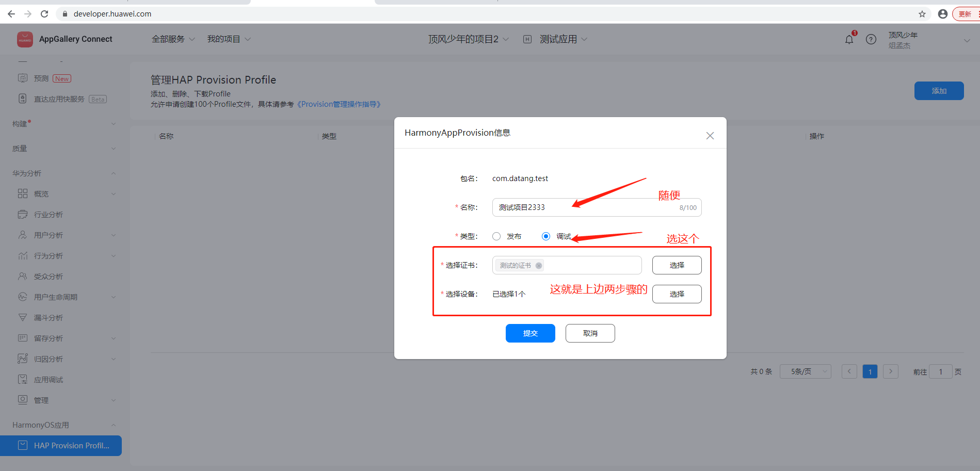Click the 添加 button
This screenshot has width=980, height=471.
[939, 91]
